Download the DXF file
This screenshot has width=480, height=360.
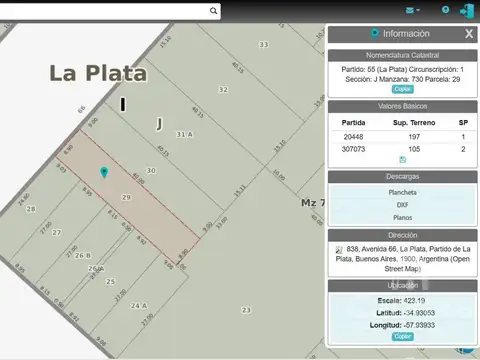403,205
